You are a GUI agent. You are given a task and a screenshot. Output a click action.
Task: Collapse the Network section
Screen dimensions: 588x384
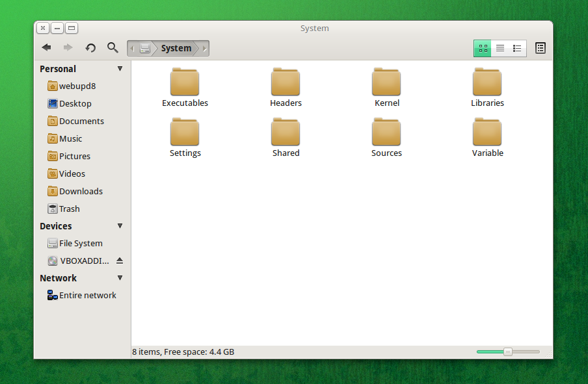coord(120,278)
